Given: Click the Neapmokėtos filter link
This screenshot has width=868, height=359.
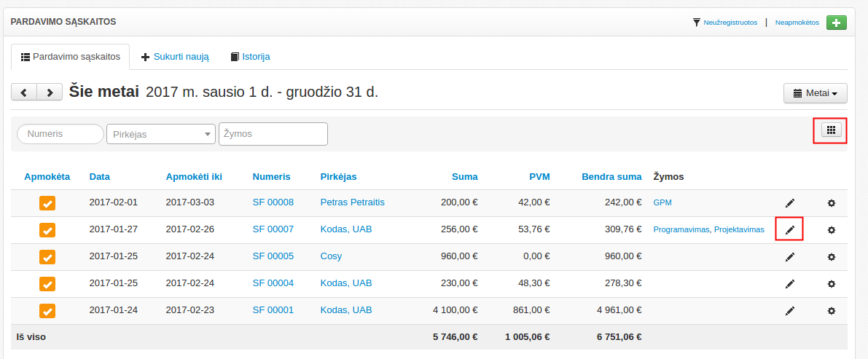Looking at the screenshot, I should [797, 23].
